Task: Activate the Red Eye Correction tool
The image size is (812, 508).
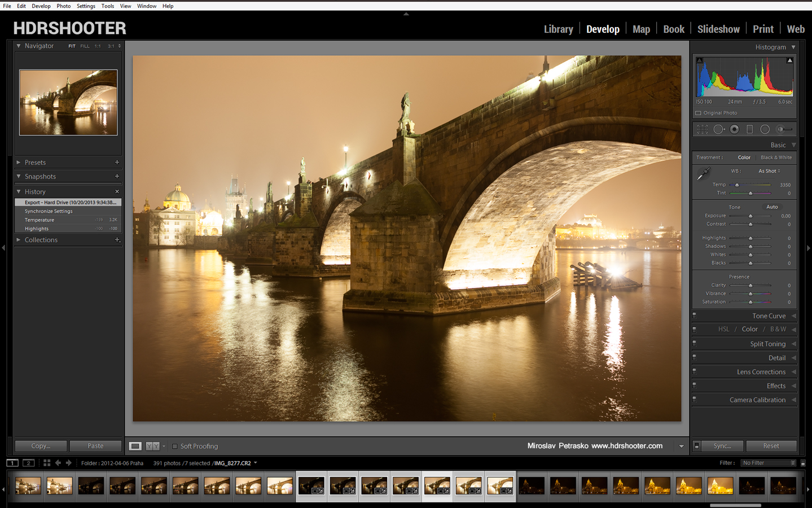Action: [734, 129]
